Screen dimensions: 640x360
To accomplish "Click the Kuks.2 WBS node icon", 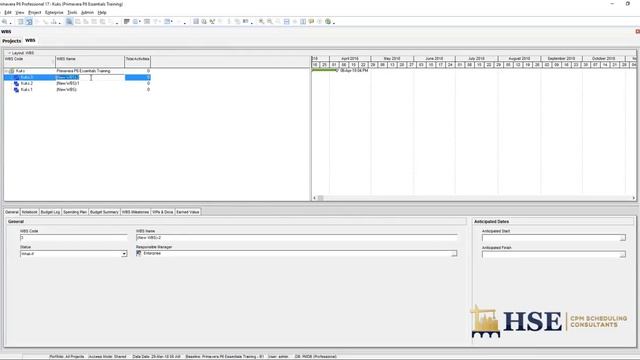I will pyautogui.click(x=16, y=83).
